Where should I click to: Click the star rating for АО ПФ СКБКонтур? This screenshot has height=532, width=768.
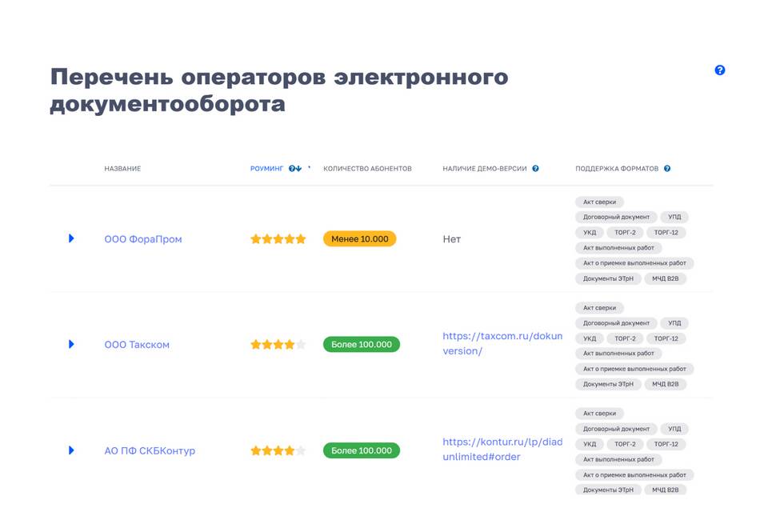click(x=278, y=451)
